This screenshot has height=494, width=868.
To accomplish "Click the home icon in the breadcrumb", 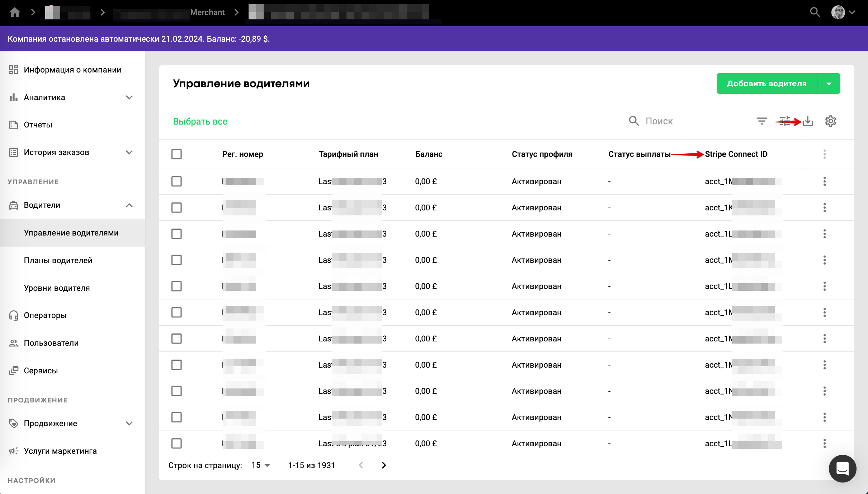I will (x=15, y=12).
